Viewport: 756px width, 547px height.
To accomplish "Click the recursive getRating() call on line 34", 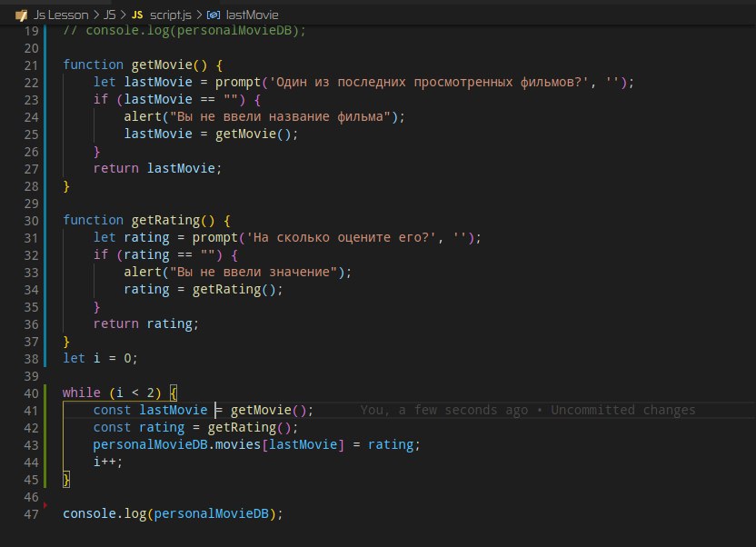I will [234, 290].
